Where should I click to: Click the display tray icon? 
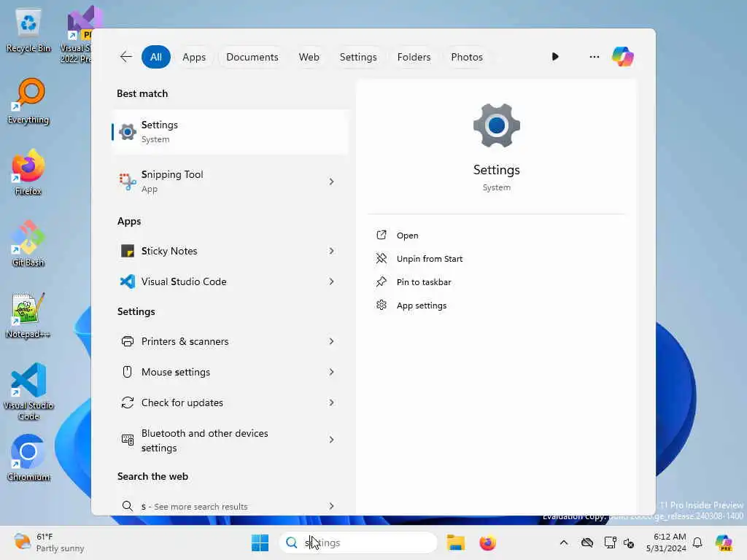click(x=610, y=542)
